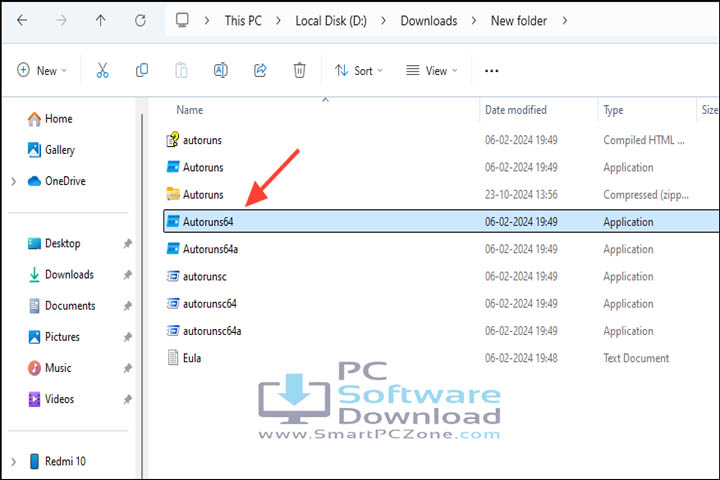Image resolution: width=720 pixels, height=480 pixels.
Task: Open Pictures in the sidebar
Action: [x=53, y=337]
